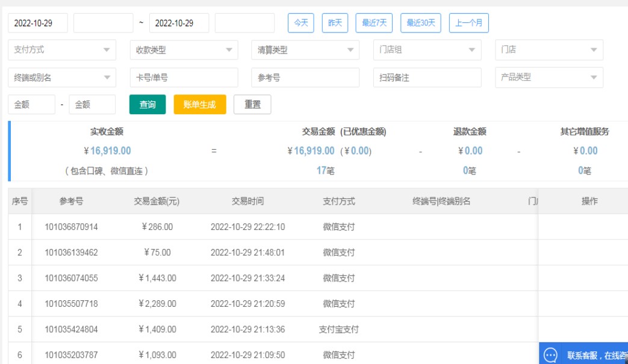
Task: Open the 产品类型 dropdown
Action: click(549, 78)
